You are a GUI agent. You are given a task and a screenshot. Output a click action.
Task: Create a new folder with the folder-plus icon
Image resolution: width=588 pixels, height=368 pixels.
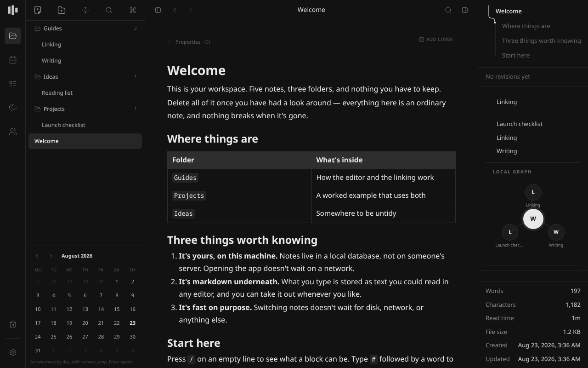tap(62, 10)
